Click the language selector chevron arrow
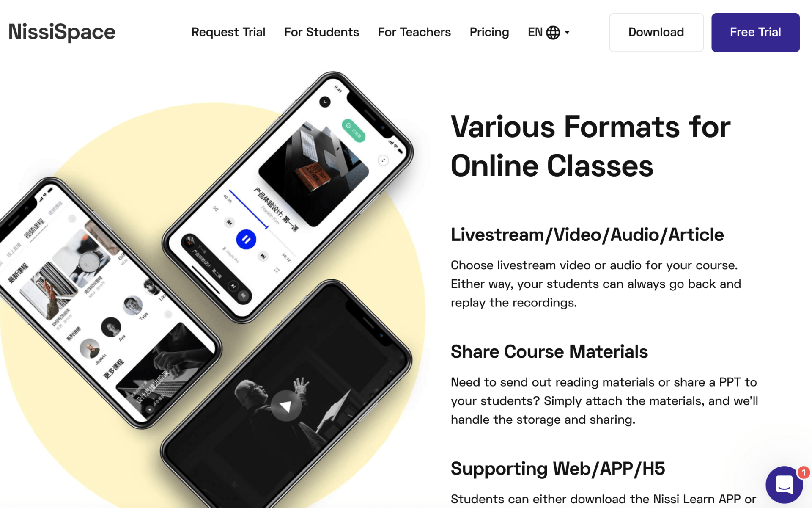This screenshot has width=812, height=508. point(567,32)
